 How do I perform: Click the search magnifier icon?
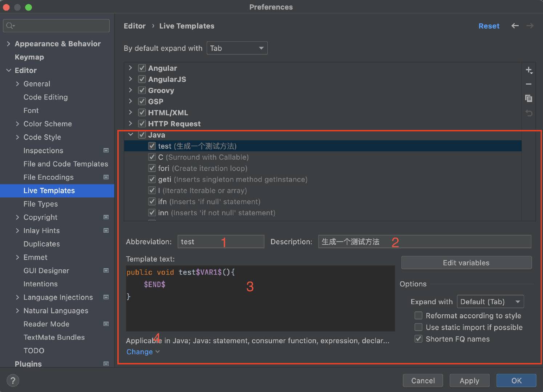[10, 25]
